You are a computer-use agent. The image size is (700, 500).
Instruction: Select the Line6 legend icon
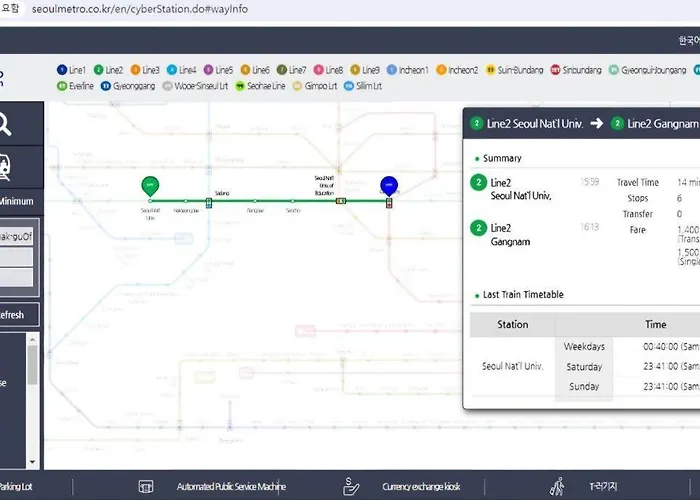(x=245, y=70)
